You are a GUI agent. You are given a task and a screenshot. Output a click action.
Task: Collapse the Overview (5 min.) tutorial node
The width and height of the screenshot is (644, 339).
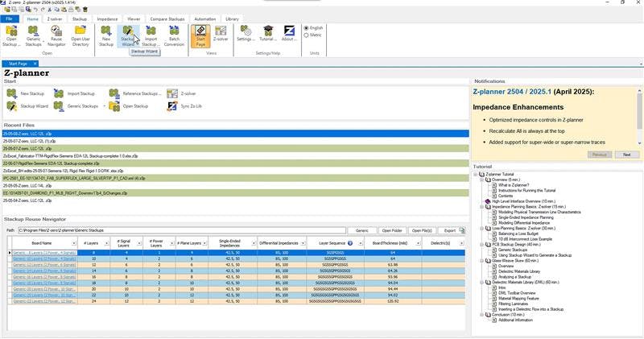click(x=481, y=180)
